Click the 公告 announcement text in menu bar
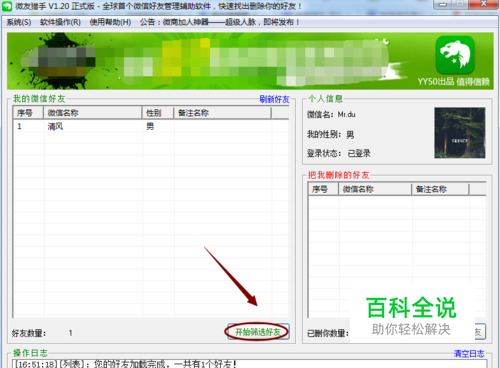 220,22
